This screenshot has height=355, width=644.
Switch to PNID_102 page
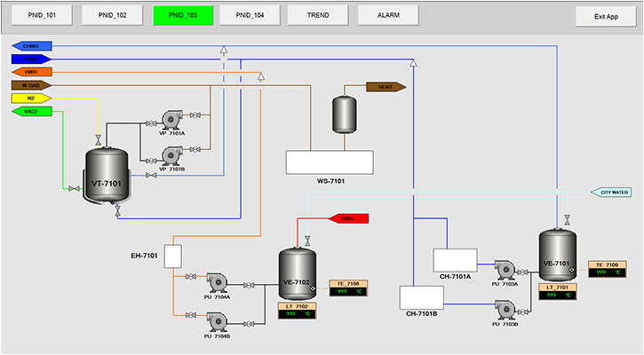click(112, 15)
